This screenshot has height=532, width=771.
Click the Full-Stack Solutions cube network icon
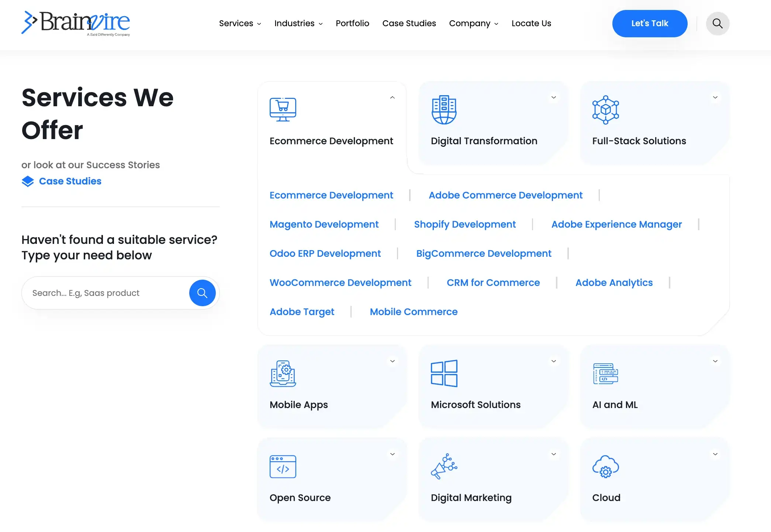(x=605, y=110)
